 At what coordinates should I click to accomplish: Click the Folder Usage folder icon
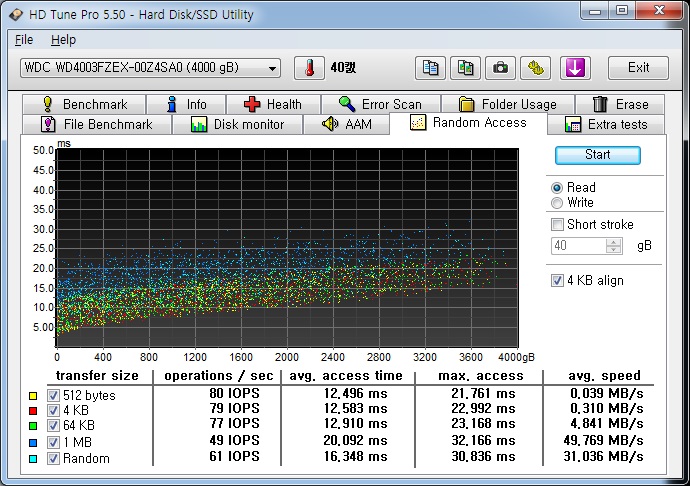click(x=466, y=104)
